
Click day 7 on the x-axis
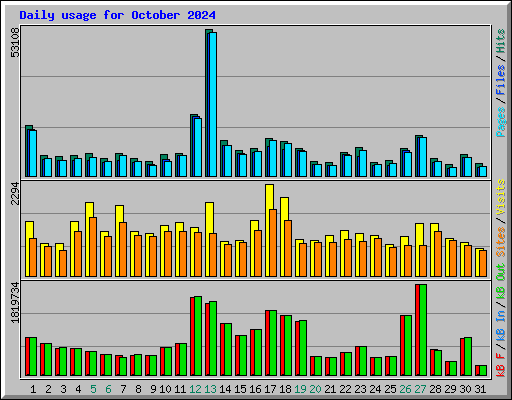tap(123, 389)
